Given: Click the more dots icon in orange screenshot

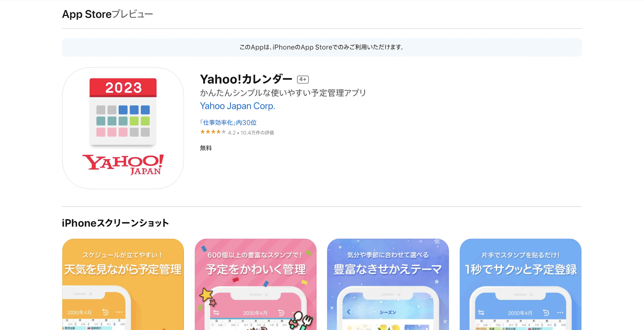Looking at the screenshot, I should click(120, 312).
